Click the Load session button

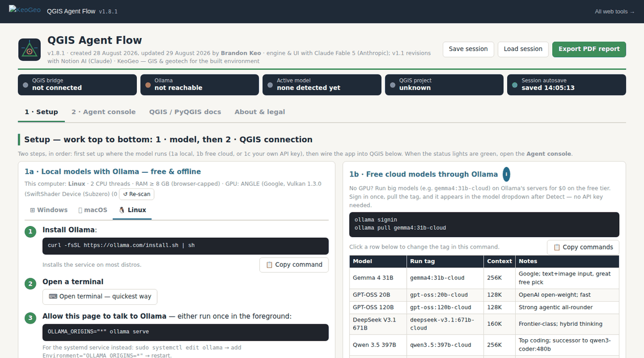click(x=523, y=49)
